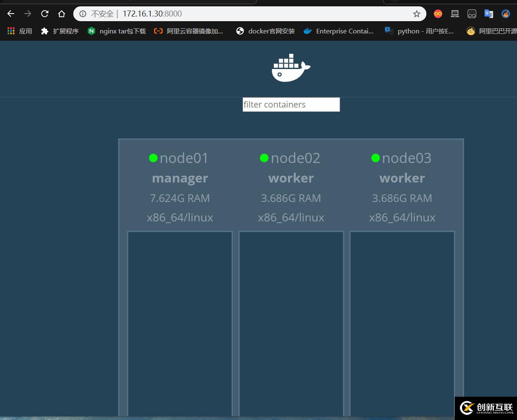Open the glasses-shaped extension icon
Image resolution: width=517 pixels, height=420 pixels.
pyautogui.click(x=472, y=14)
